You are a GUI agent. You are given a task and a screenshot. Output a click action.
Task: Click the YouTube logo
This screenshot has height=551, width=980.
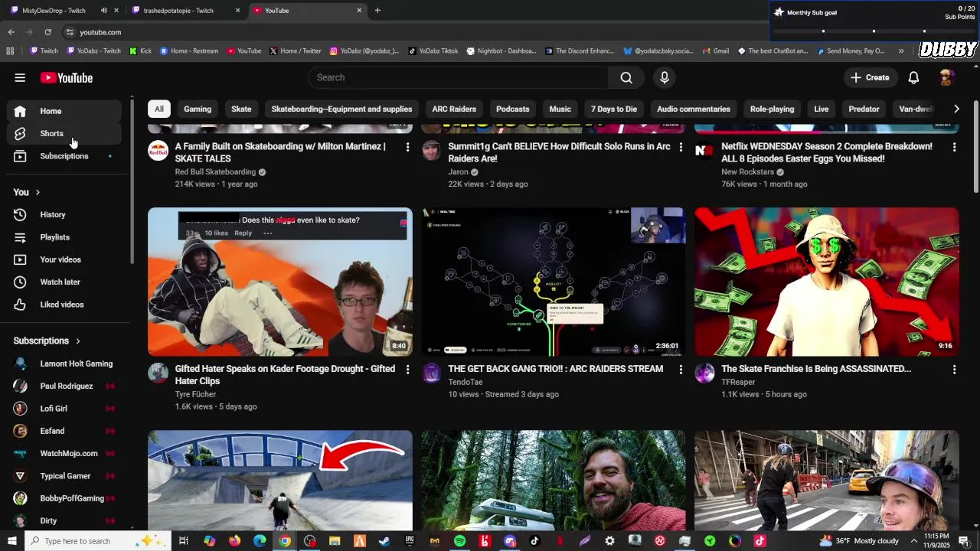[67, 77]
